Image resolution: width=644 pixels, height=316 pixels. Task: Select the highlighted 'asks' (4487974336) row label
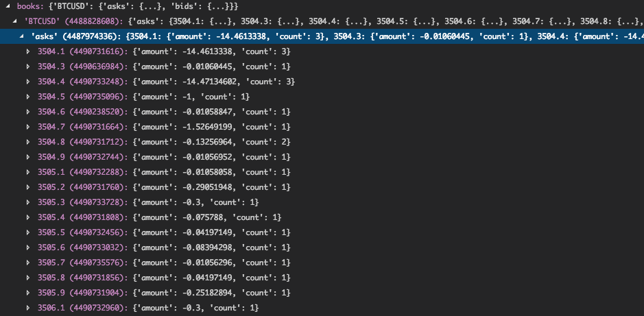pos(77,36)
